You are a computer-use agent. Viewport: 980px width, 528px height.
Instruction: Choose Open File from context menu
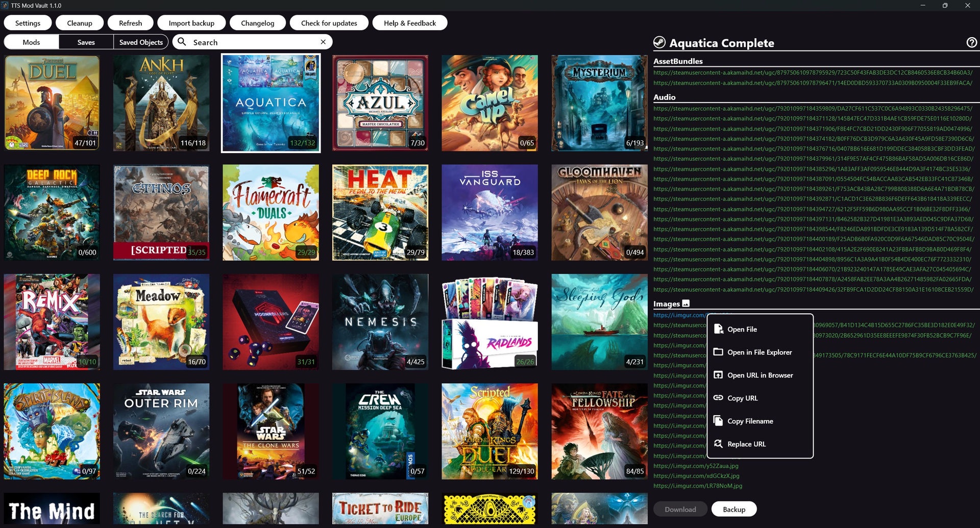pyautogui.click(x=760, y=329)
